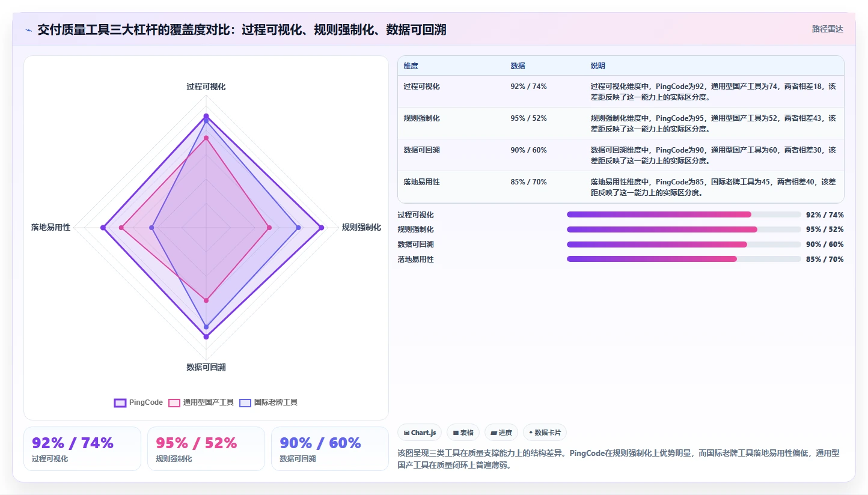Click the 落地易用性 axis label on the radar
Image resolution: width=868 pixels, height=495 pixels.
point(51,227)
